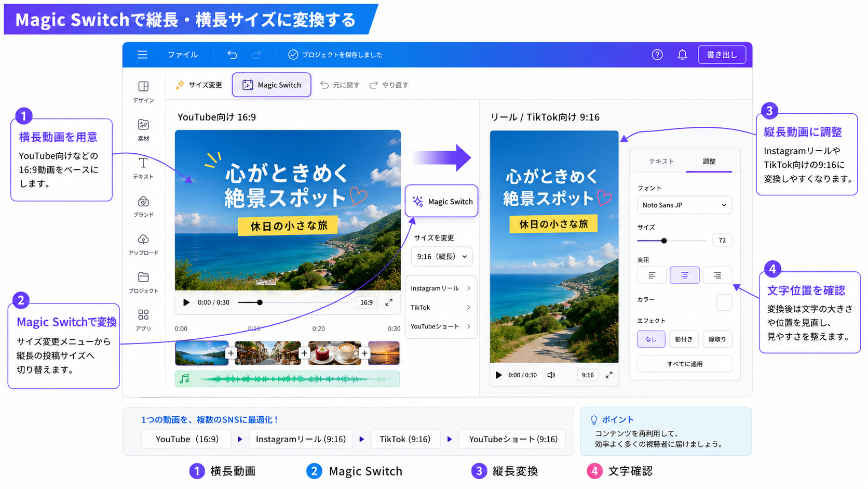Mute the 9:16 preview volume icon
The image size is (868, 489).
coord(551,375)
